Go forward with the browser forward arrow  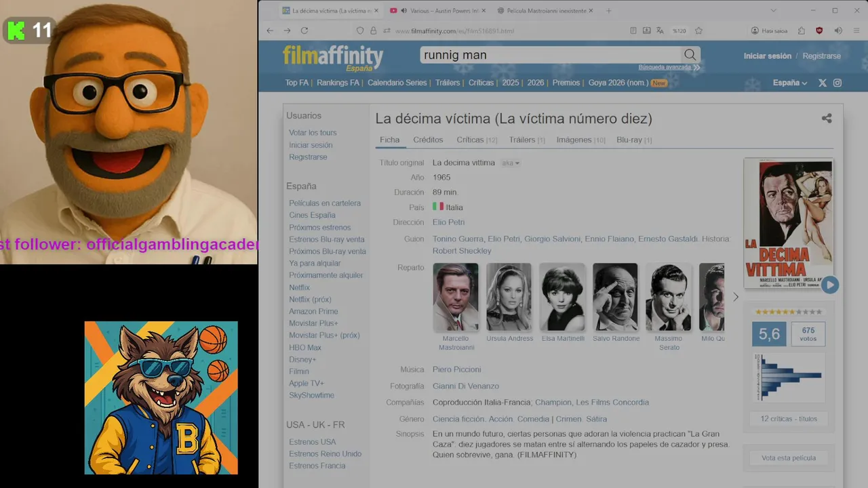[287, 30]
